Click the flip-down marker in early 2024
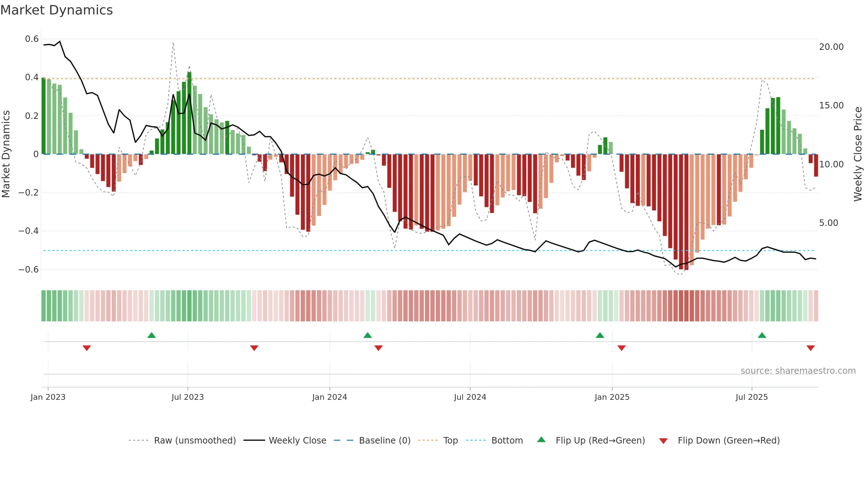 (378, 348)
